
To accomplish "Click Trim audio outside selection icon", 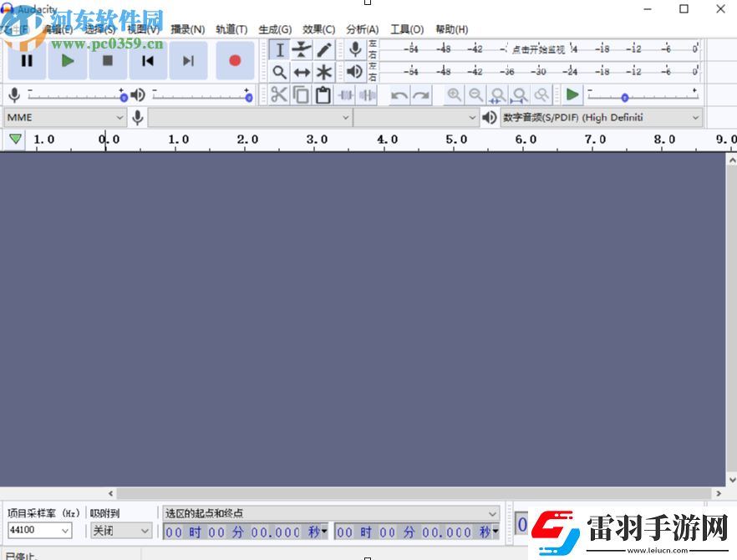I will point(345,95).
